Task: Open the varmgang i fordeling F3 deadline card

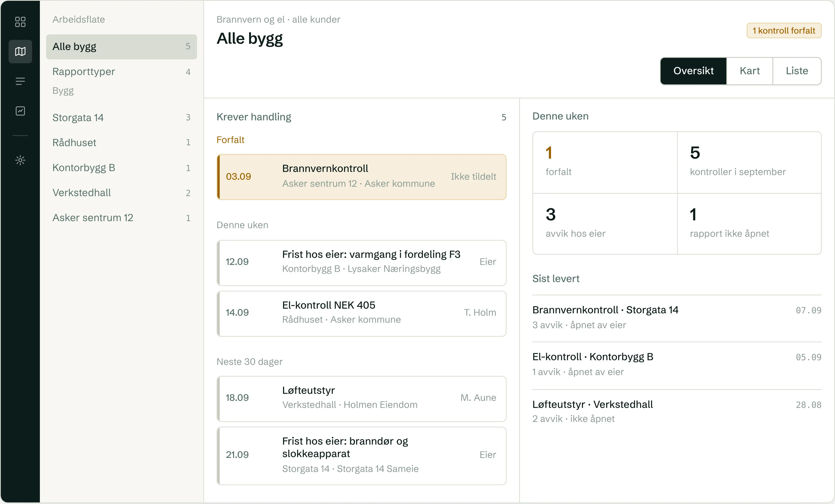Action: (x=361, y=263)
